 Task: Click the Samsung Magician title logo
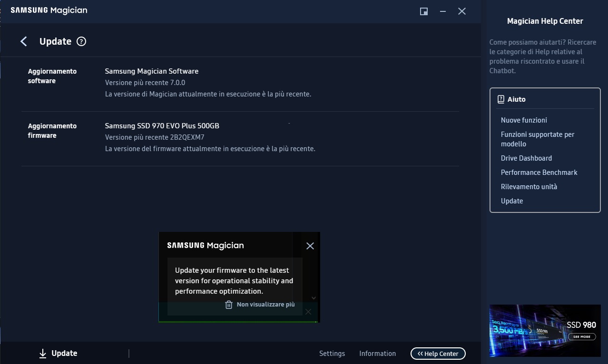(x=49, y=10)
